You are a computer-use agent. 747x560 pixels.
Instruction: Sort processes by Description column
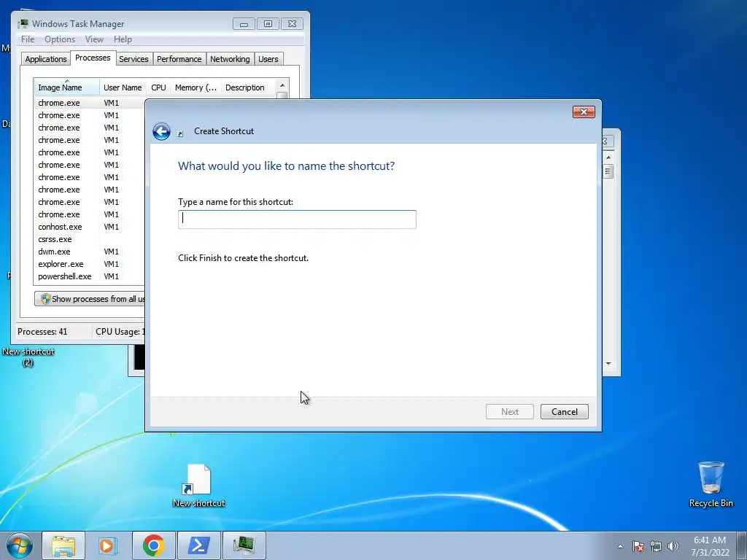click(248, 87)
